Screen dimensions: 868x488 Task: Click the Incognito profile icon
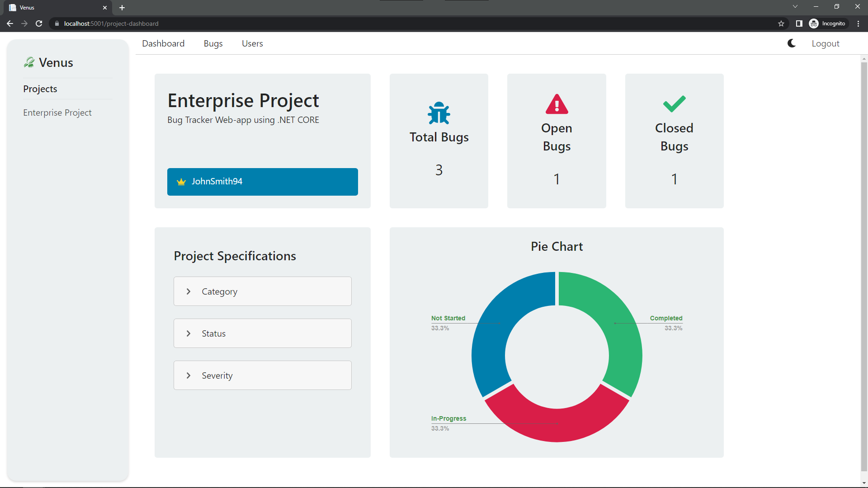click(814, 23)
